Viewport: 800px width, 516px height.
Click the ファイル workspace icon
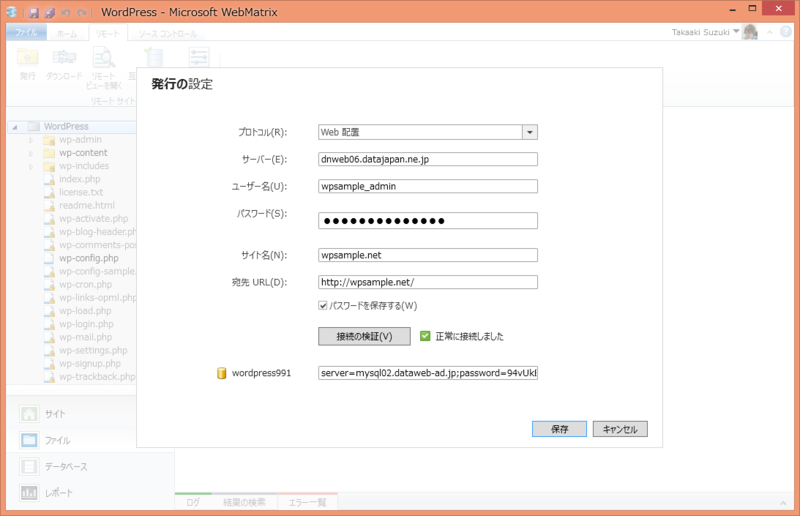(x=29, y=440)
